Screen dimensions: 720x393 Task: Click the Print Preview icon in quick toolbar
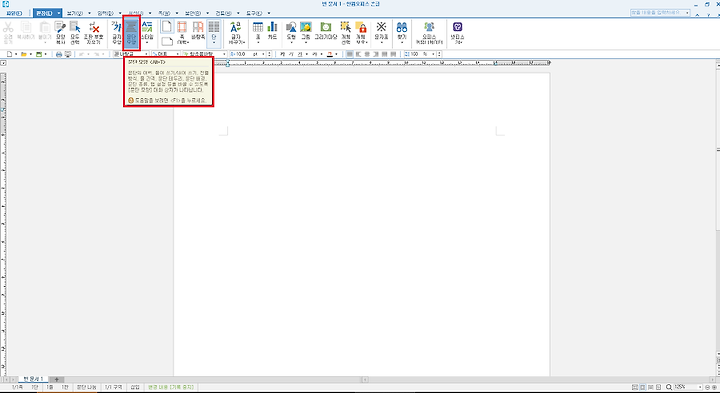click(68, 54)
